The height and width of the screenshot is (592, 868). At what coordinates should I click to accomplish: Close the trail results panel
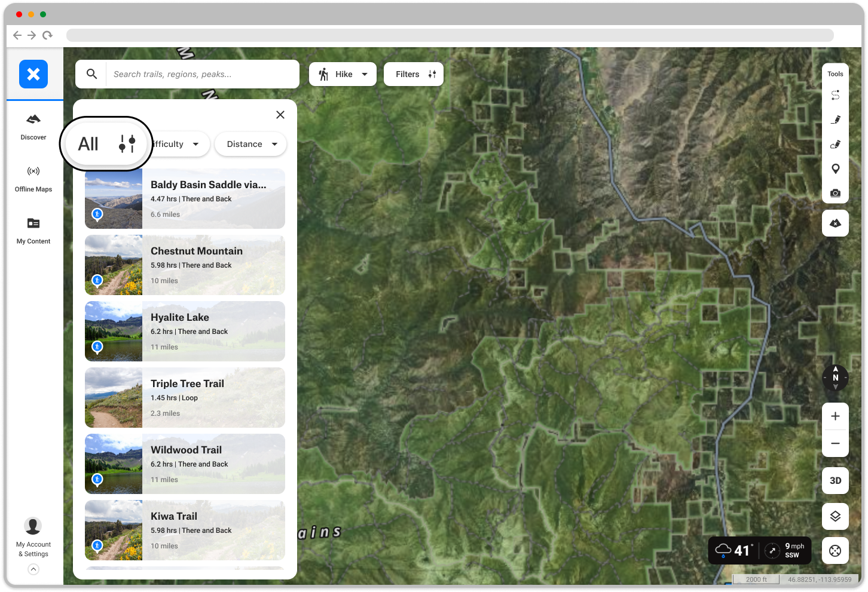pyautogui.click(x=280, y=115)
